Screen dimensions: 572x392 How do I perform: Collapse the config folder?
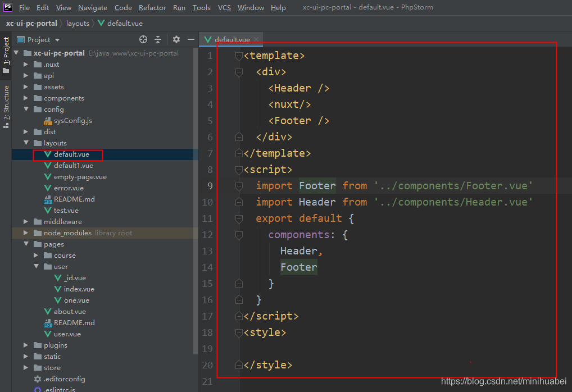tap(26, 109)
